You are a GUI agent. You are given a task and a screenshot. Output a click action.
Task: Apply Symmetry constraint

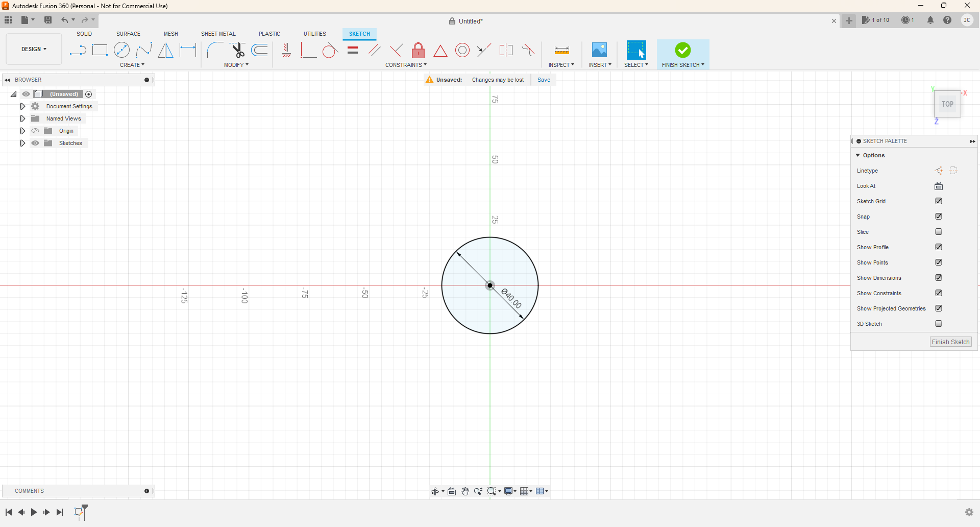click(506, 50)
